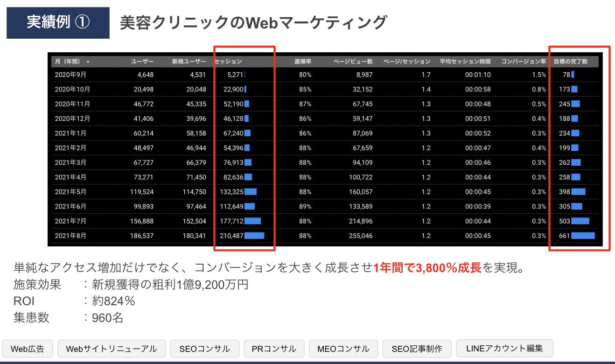Select the 2020年9月 row label

(70, 75)
